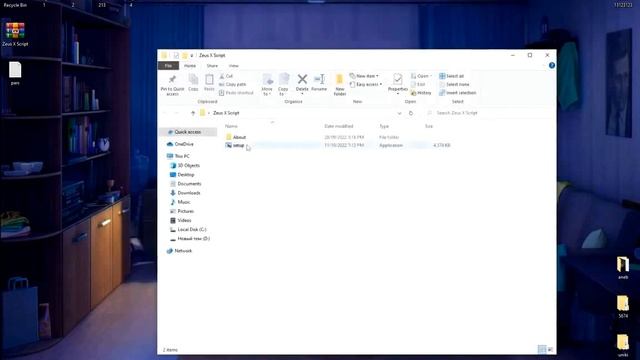This screenshot has width=640, height=360.
Task: Click the Copy ribbon icon
Action: (x=193, y=83)
